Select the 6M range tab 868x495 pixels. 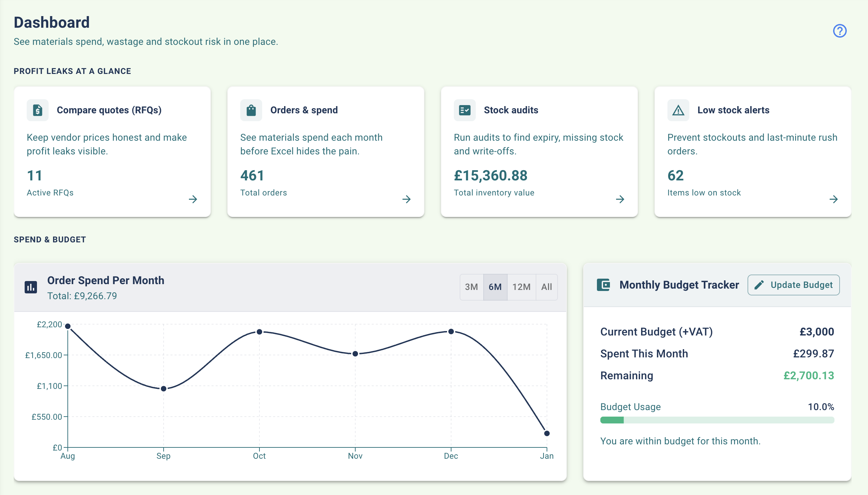[495, 287]
